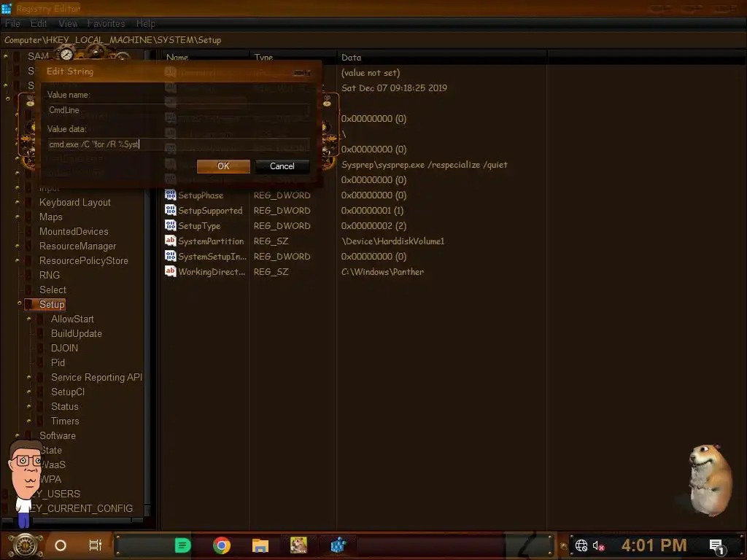Screen dimensions: 747x560
Task: Click the SetupPhase DWORD value icon
Action: [x=170, y=195]
